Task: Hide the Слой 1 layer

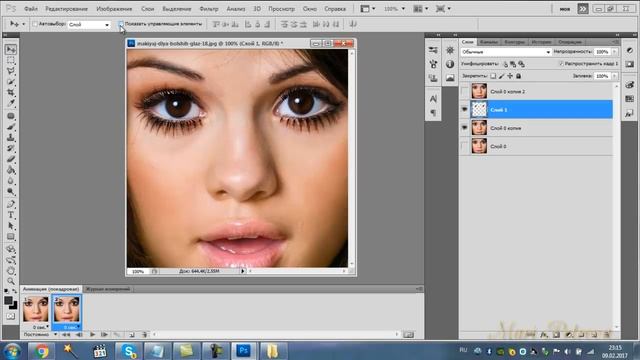Action: coord(464,109)
